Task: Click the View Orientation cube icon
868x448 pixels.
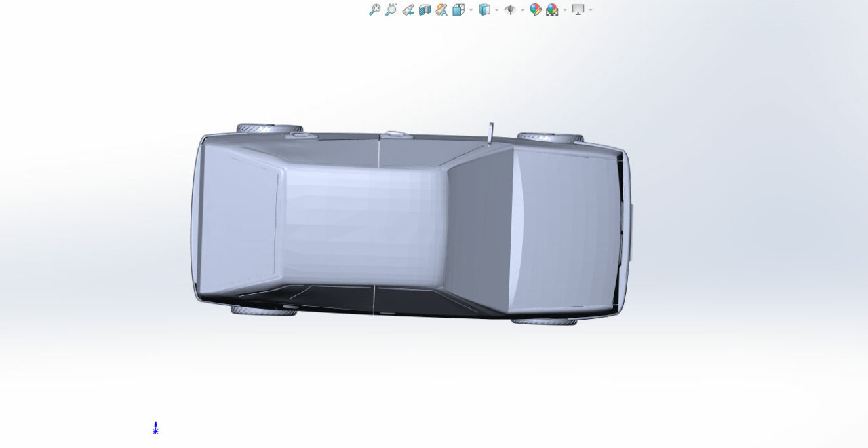Action: pos(458,10)
